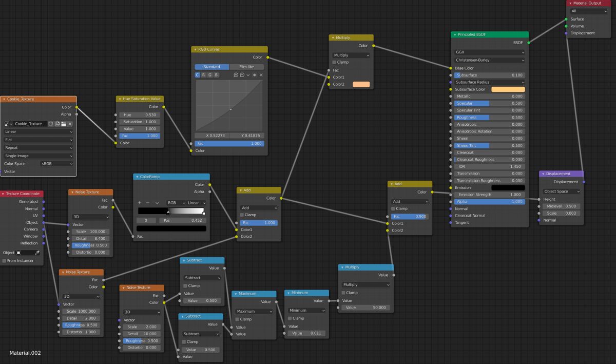Select the combined C curve channel
The height and width of the screenshot is (364, 616).
(x=198, y=75)
